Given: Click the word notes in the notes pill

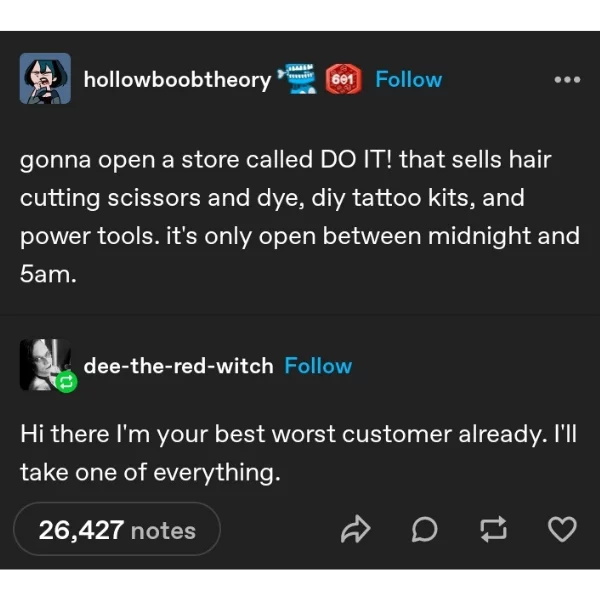Looking at the screenshot, I should click(163, 531).
